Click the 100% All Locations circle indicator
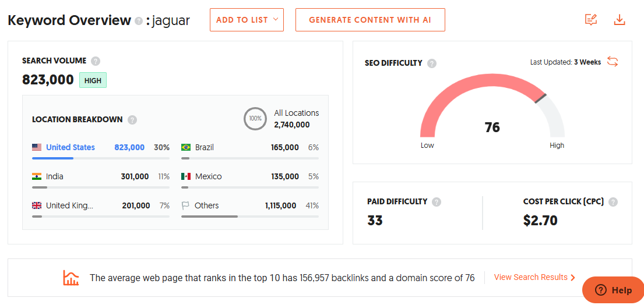 [x=255, y=119]
